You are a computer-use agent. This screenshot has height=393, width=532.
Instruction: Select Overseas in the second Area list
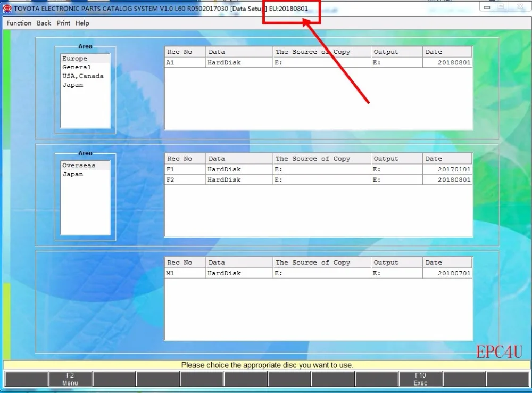85,166
